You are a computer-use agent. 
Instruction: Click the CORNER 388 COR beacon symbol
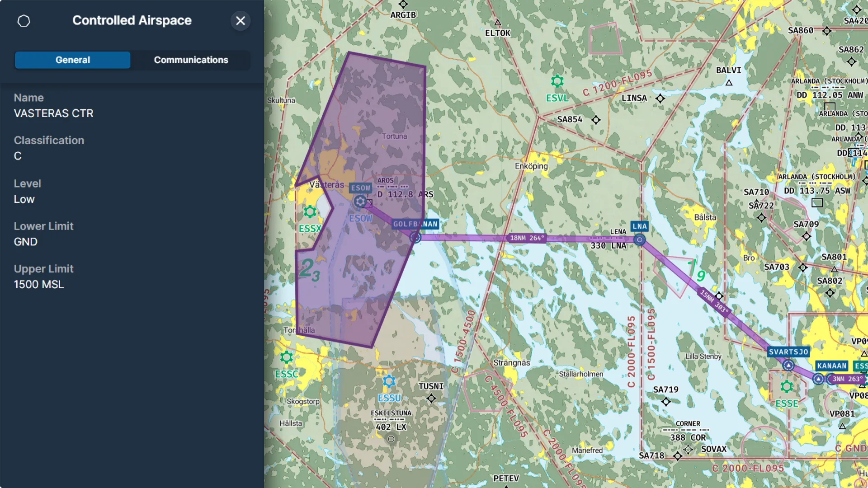coord(688,449)
